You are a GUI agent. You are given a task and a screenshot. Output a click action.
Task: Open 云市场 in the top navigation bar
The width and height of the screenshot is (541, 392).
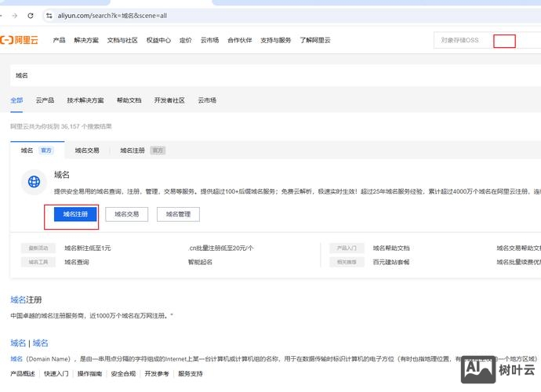[209, 40]
